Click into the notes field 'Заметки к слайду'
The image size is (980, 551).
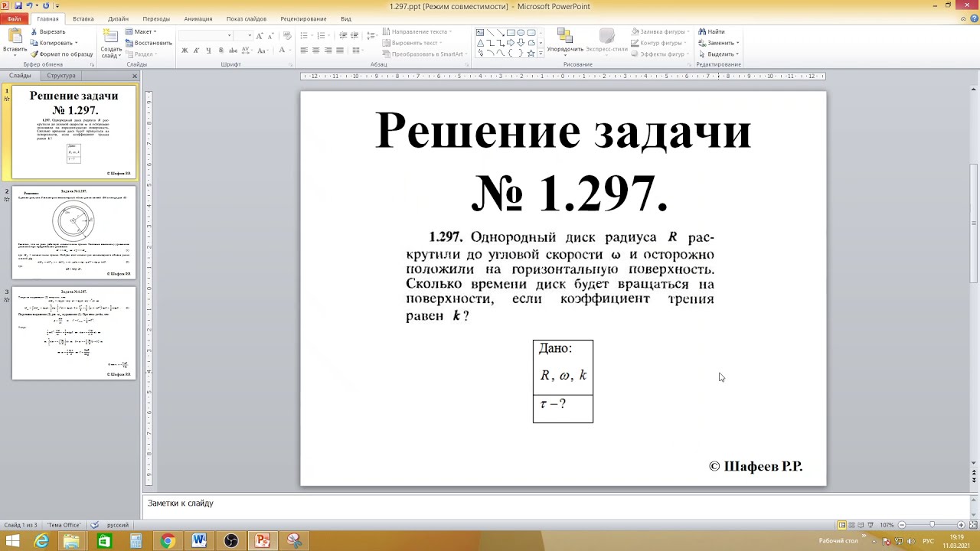(x=556, y=504)
